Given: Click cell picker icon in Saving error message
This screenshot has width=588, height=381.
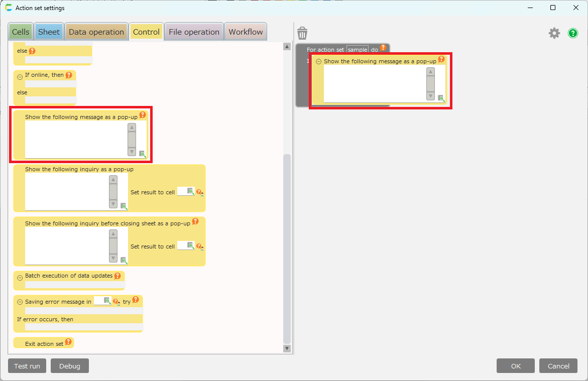Looking at the screenshot, I should click(107, 301).
